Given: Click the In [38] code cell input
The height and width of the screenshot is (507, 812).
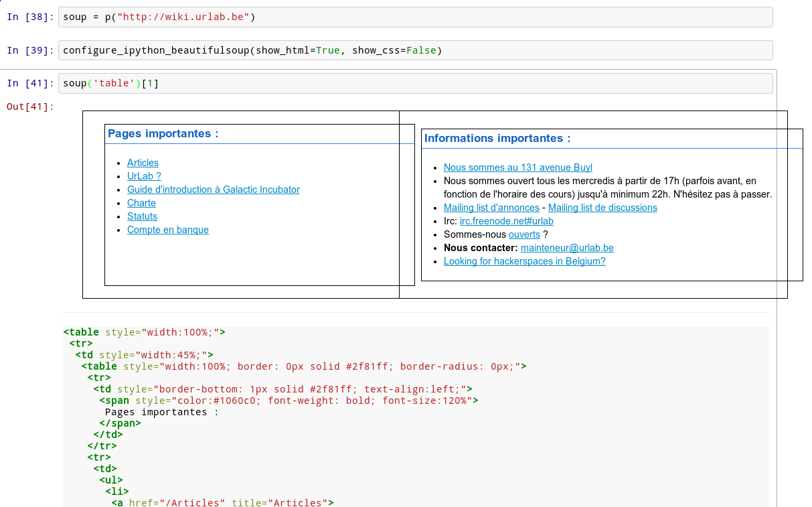Looking at the screenshot, I should pyautogui.click(x=416, y=17).
